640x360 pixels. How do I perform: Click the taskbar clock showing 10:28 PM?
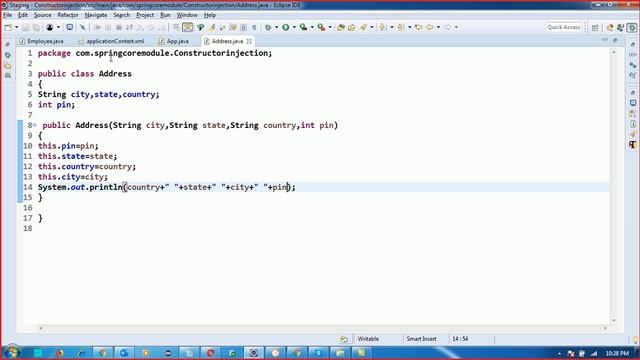pos(617,353)
